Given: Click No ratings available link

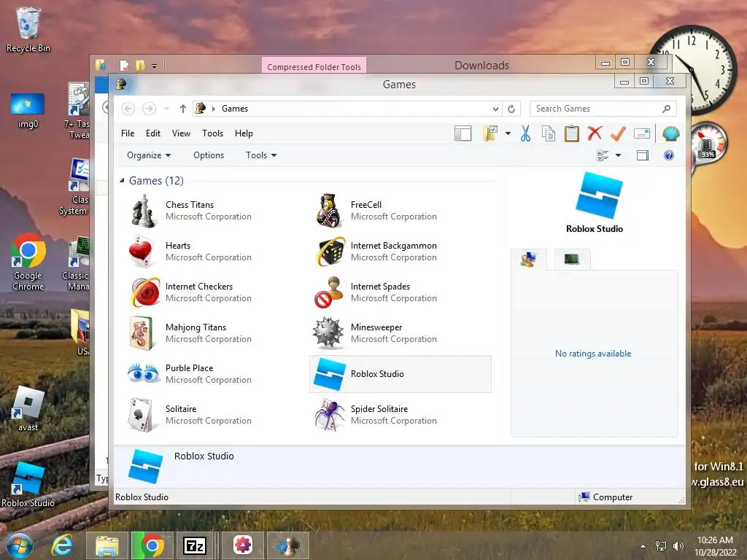Looking at the screenshot, I should [593, 354].
